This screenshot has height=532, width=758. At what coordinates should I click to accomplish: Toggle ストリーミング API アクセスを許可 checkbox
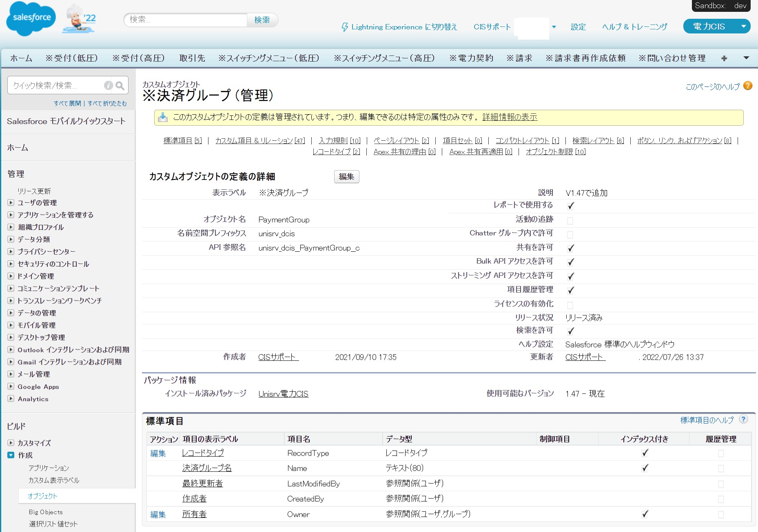570,276
